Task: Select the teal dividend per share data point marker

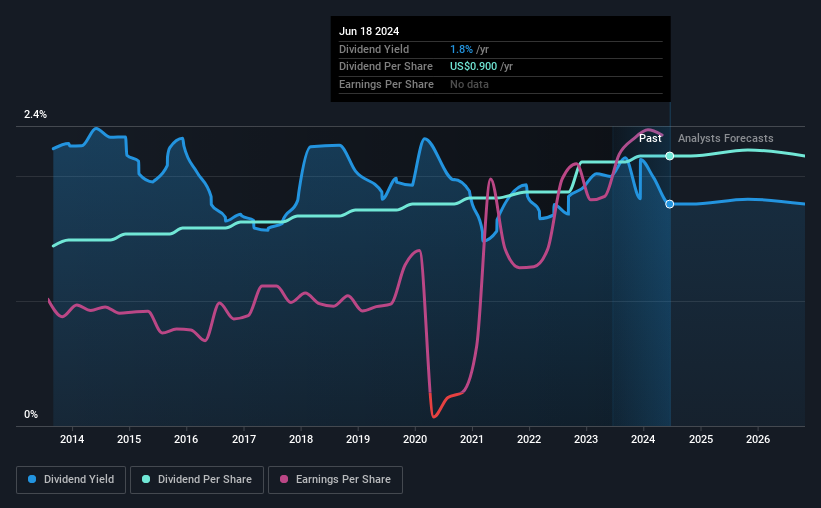Action: click(670, 156)
